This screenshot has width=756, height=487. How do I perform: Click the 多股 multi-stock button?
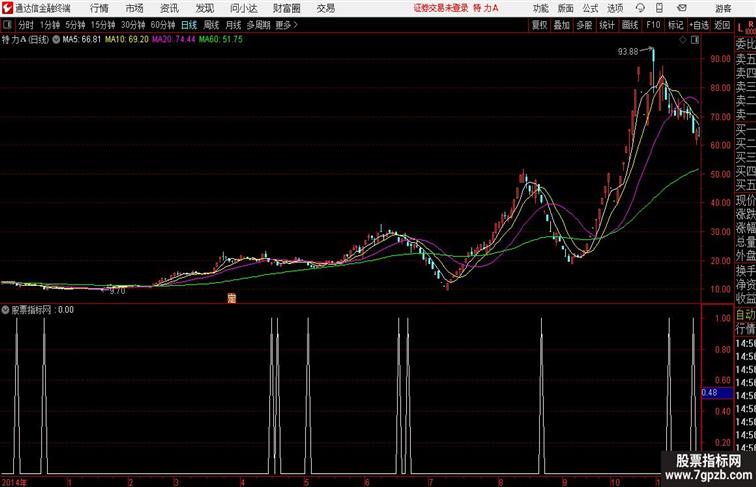584,25
